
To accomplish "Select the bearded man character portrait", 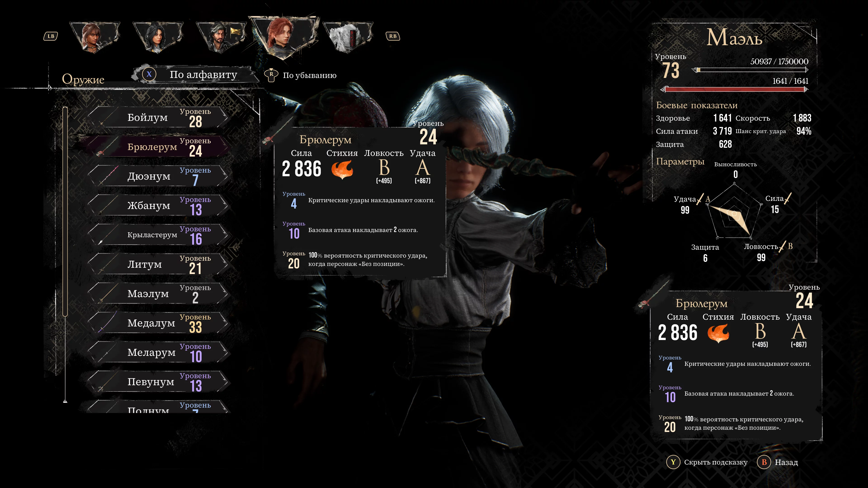I will [x=221, y=36].
